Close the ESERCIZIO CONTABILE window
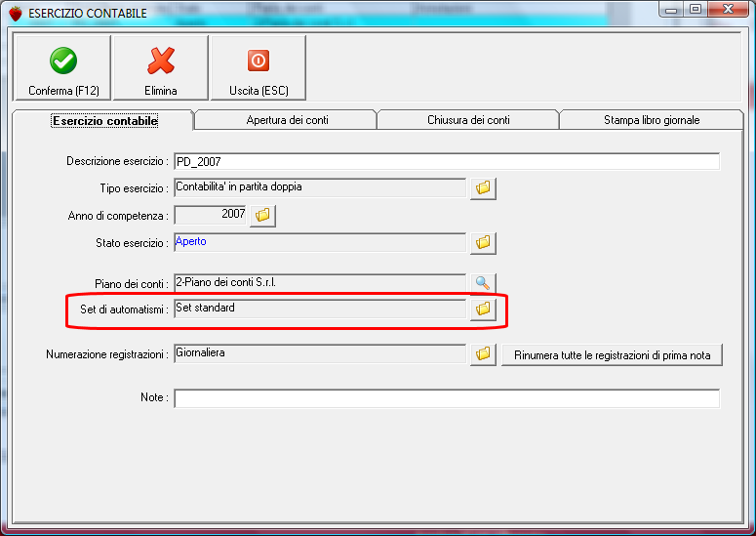756x536 pixels. click(x=728, y=10)
